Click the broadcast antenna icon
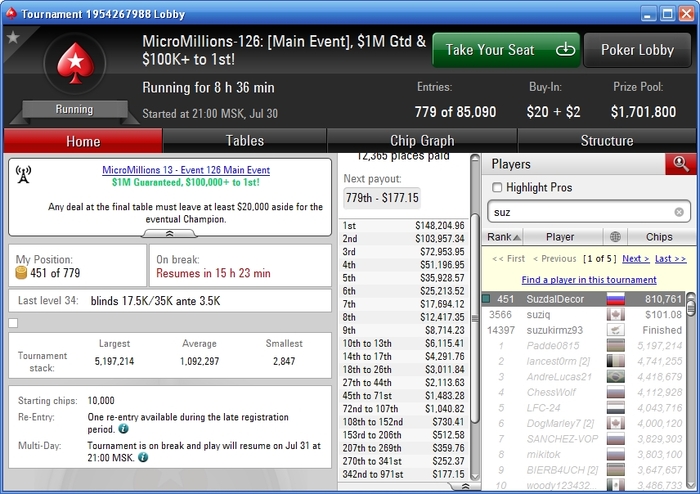This screenshot has height=494, width=700. click(23, 174)
